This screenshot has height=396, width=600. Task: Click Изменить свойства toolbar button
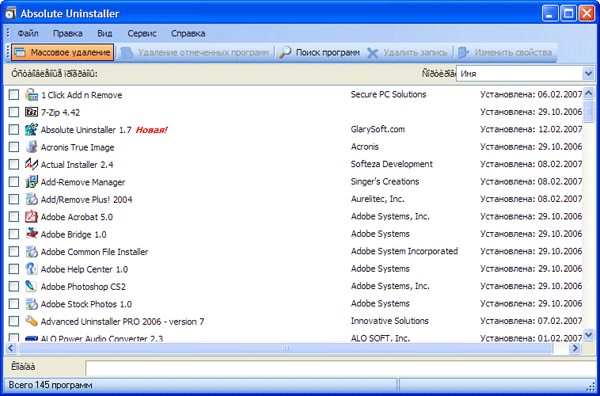(x=505, y=52)
